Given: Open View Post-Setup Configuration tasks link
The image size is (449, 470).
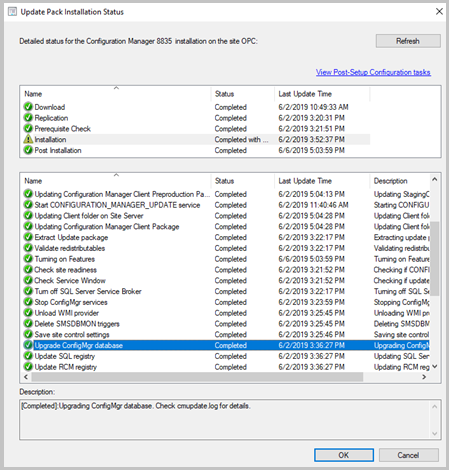Looking at the screenshot, I should [x=373, y=72].
